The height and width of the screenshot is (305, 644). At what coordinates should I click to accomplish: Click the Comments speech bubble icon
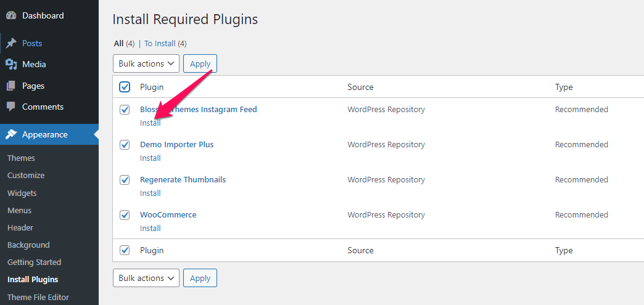[x=11, y=107]
